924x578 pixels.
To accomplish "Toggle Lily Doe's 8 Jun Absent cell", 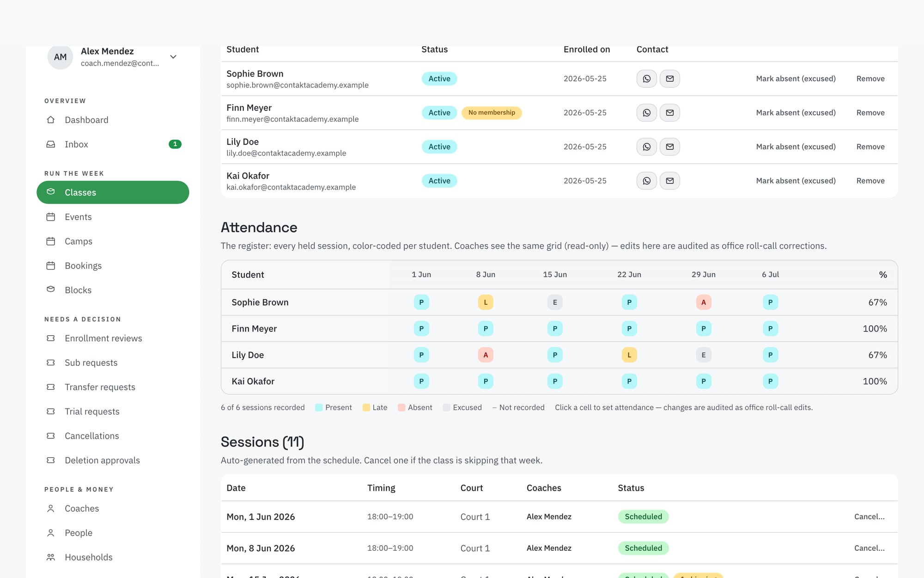I will tap(486, 355).
